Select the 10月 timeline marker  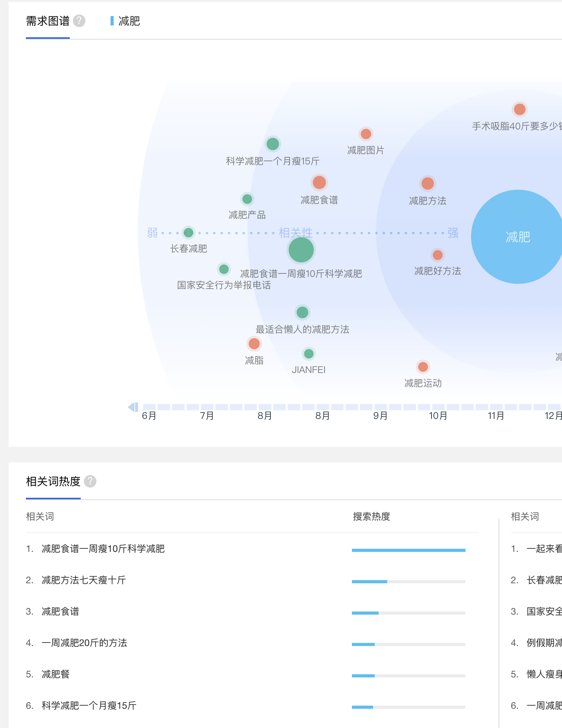(x=438, y=416)
